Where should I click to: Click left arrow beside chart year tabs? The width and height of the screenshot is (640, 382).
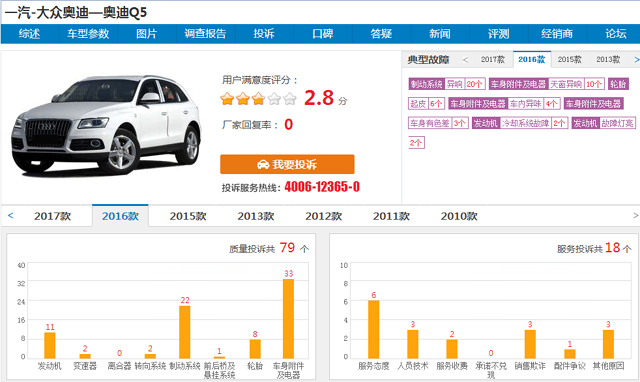[11, 215]
